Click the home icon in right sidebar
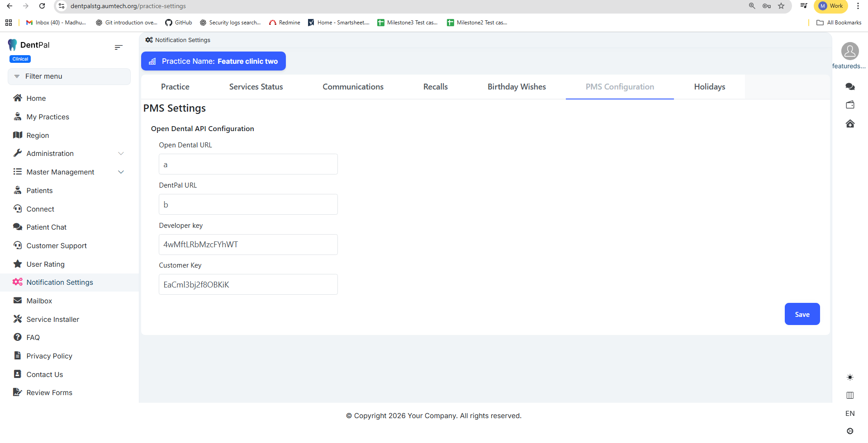The height and width of the screenshot is (443, 868). point(850,124)
